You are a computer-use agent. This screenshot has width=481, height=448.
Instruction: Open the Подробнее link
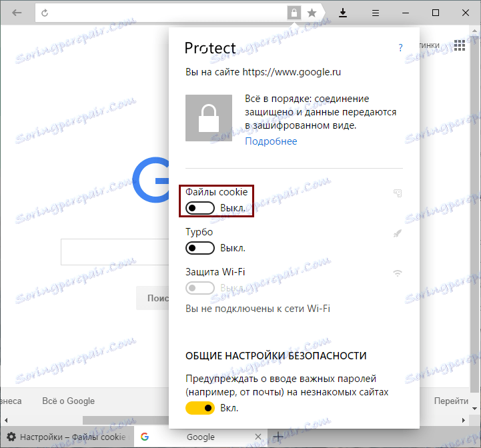(x=271, y=141)
